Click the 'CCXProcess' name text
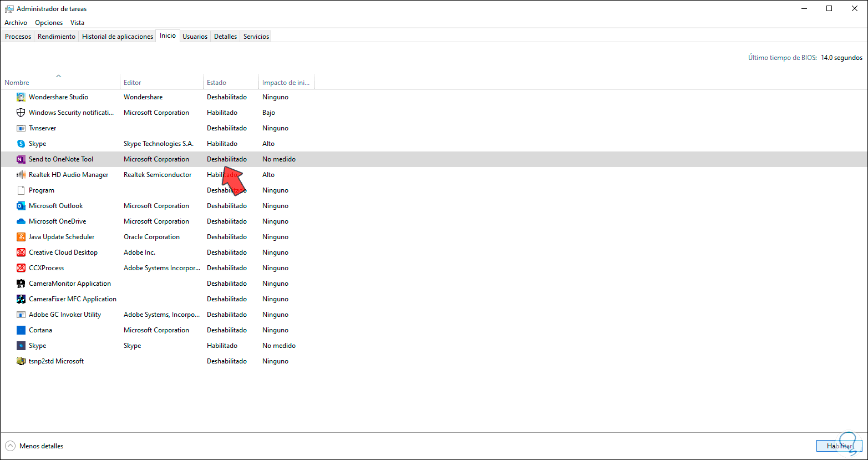 click(47, 268)
